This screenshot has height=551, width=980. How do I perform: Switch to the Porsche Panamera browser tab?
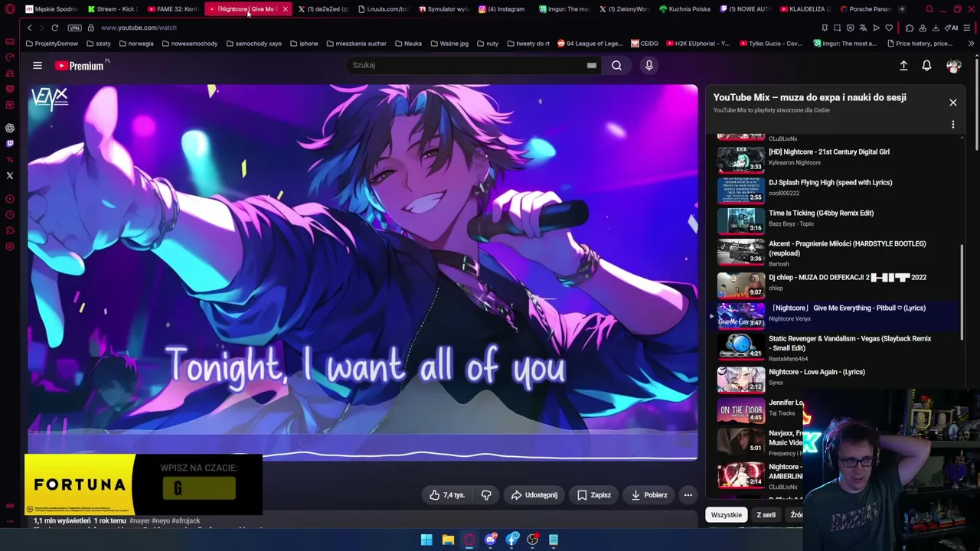tap(865, 9)
